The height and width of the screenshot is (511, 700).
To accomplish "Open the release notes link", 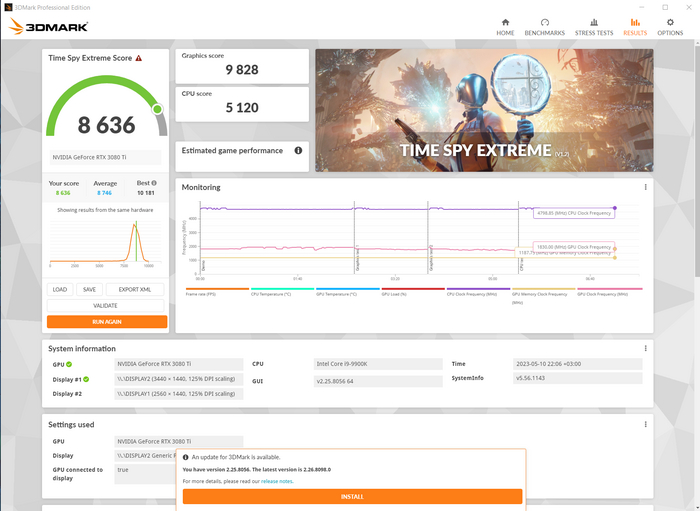I will pos(277,481).
